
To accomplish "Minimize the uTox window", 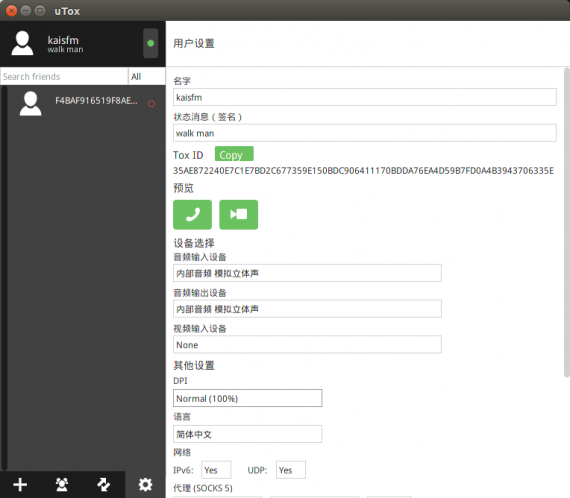I will point(25,11).
